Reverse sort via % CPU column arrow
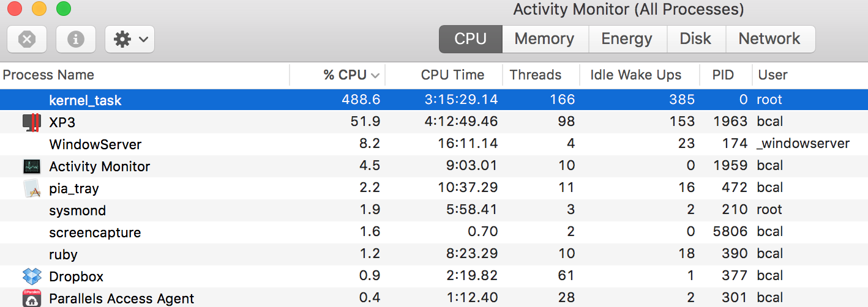The height and width of the screenshot is (307, 868). click(x=375, y=76)
